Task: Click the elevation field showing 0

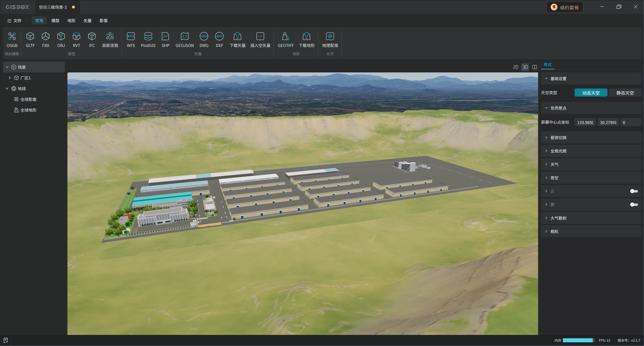Action: point(631,122)
